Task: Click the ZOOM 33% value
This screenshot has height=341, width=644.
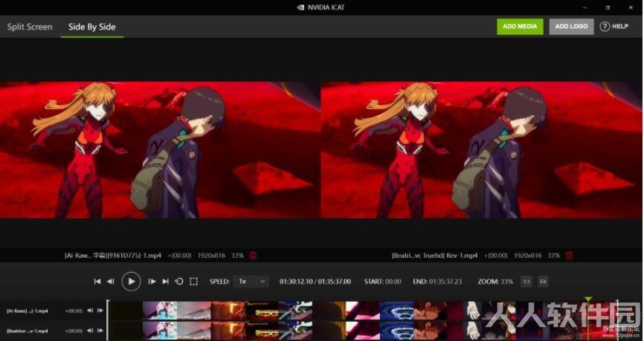Action: (506, 282)
